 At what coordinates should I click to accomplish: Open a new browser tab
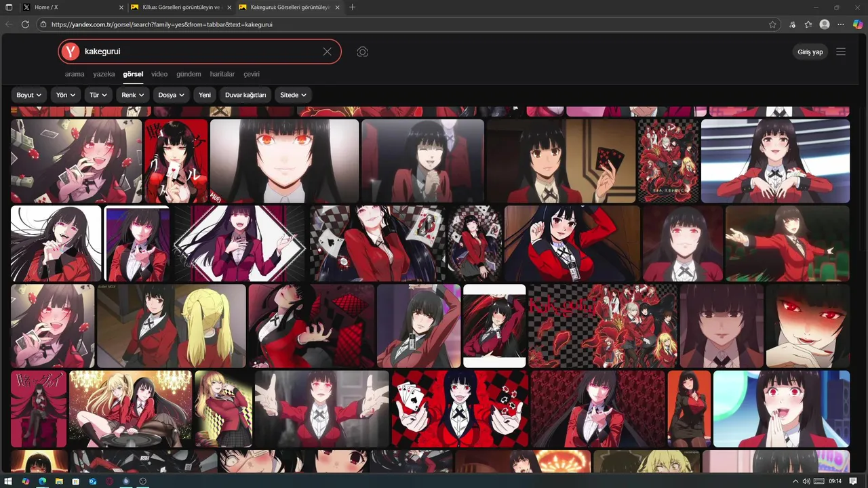click(x=352, y=7)
